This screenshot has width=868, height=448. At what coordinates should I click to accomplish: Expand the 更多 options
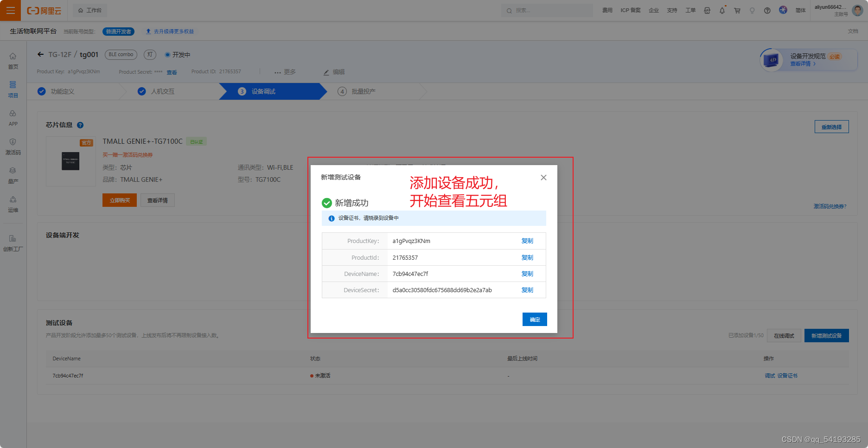[285, 72]
